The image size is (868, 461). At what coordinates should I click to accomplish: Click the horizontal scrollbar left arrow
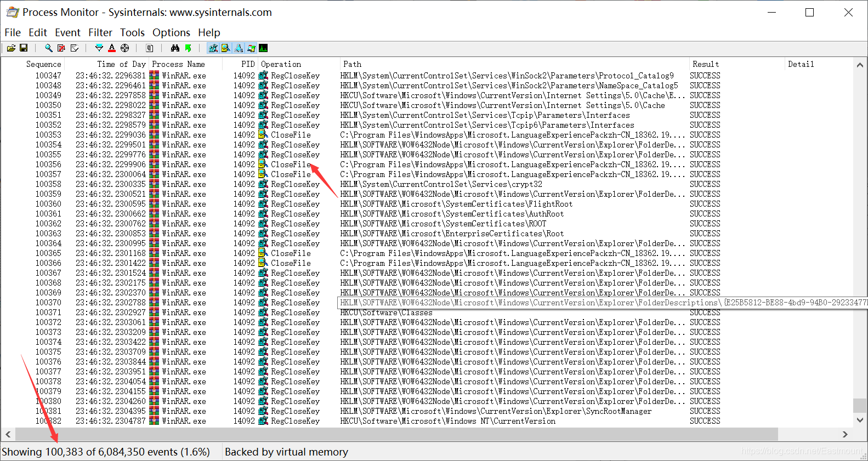click(8, 434)
